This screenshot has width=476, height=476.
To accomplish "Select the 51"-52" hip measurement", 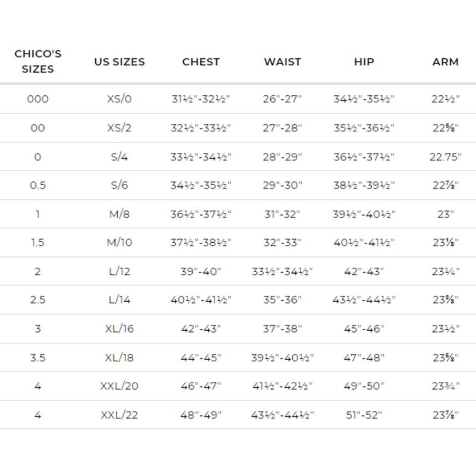I will click(x=364, y=415).
